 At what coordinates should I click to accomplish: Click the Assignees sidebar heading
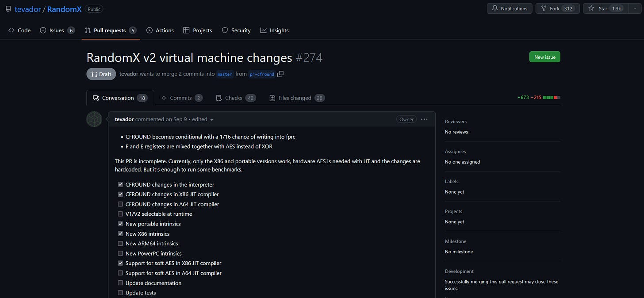455,152
